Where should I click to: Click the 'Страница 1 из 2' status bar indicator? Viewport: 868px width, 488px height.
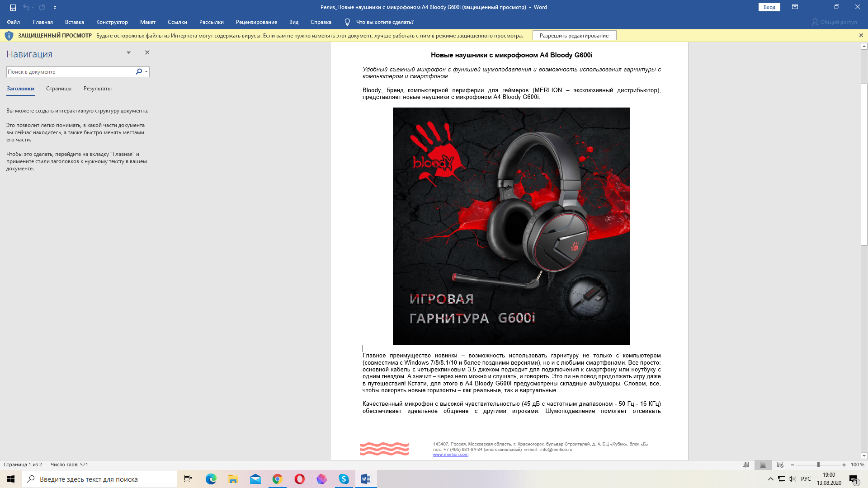(23, 465)
